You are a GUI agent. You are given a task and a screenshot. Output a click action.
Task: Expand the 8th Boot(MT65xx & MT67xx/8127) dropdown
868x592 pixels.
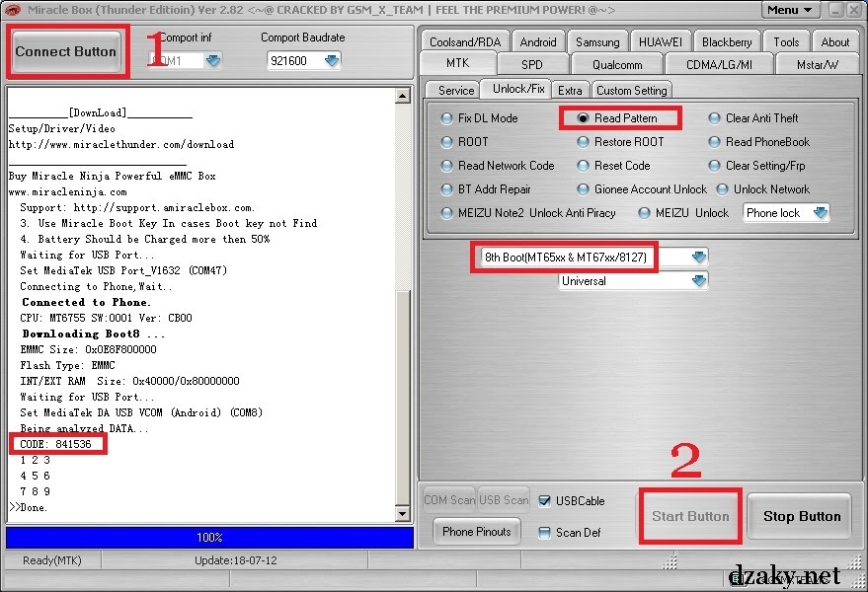click(x=698, y=258)
